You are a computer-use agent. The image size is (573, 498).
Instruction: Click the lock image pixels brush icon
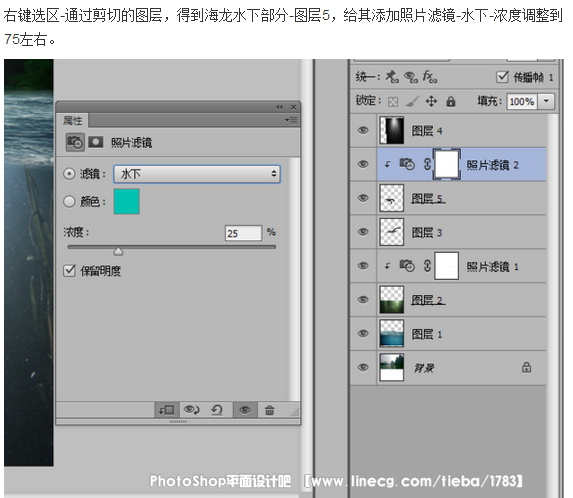(413, 101)
